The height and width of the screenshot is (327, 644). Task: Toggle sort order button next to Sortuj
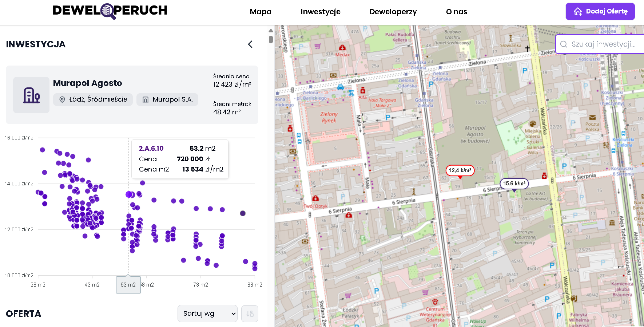pyautogui.click(x=250, y=314)
